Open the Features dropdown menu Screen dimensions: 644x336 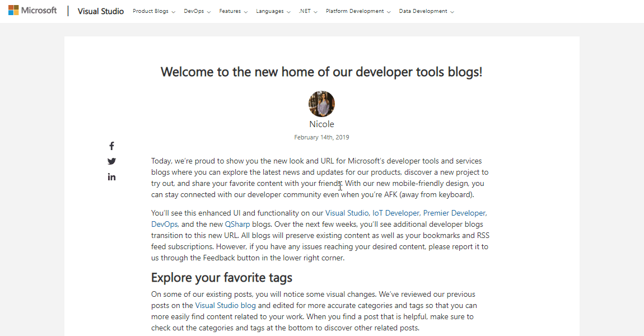234,12
